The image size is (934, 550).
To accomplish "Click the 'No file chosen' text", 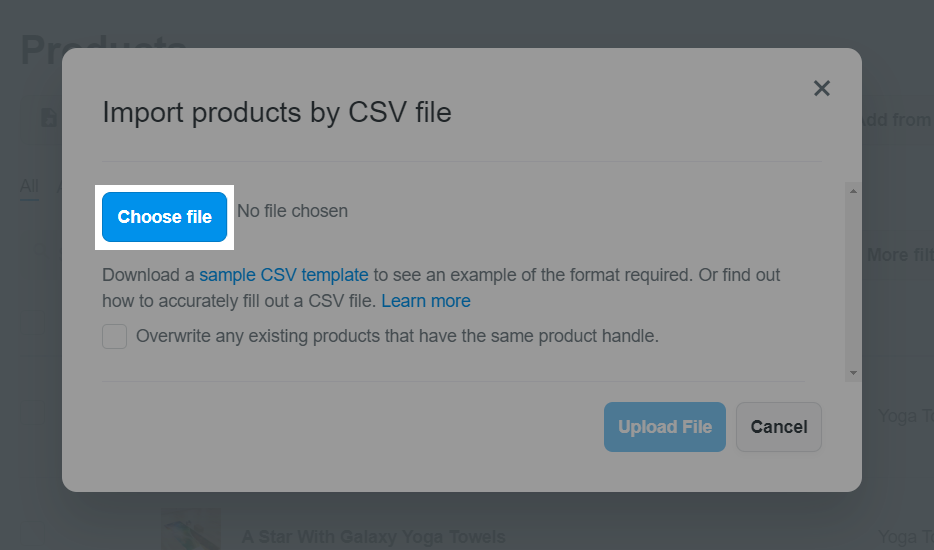I will point(292,211).
